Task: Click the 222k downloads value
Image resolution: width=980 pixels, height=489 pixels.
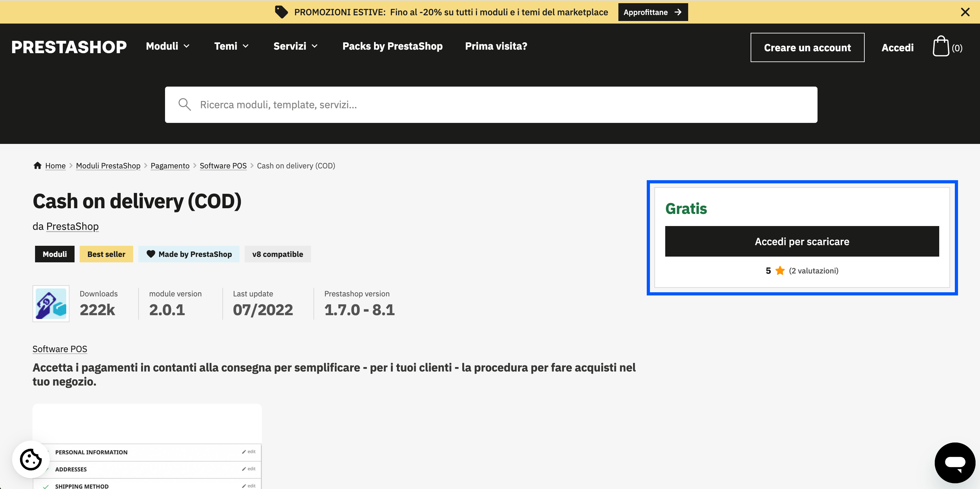Action: [x=97, y=309]
